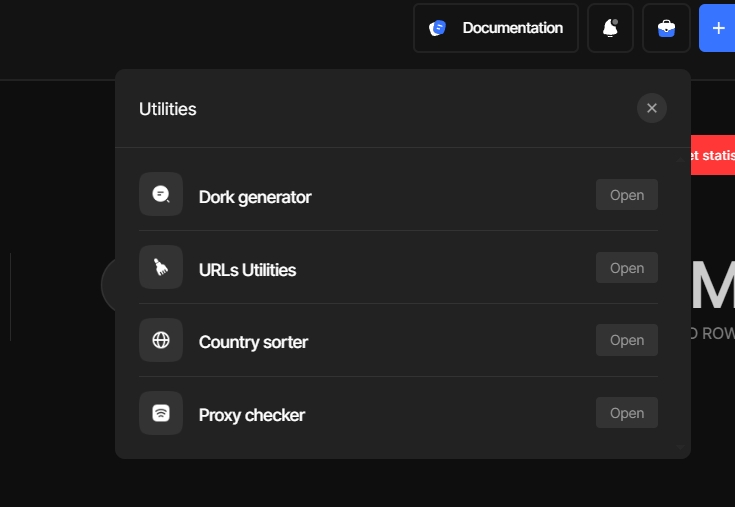Image resolution: width=735 pixels, height=507 pixels.
Task: Open the Proxy checker utility
Action: 627,413
